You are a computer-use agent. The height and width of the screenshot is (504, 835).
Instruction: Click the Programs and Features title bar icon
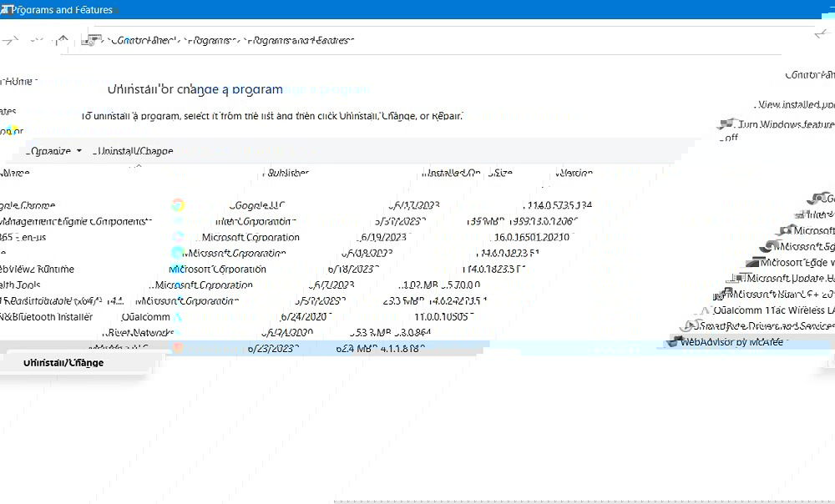pyautogui.click(x=5, y=9)
